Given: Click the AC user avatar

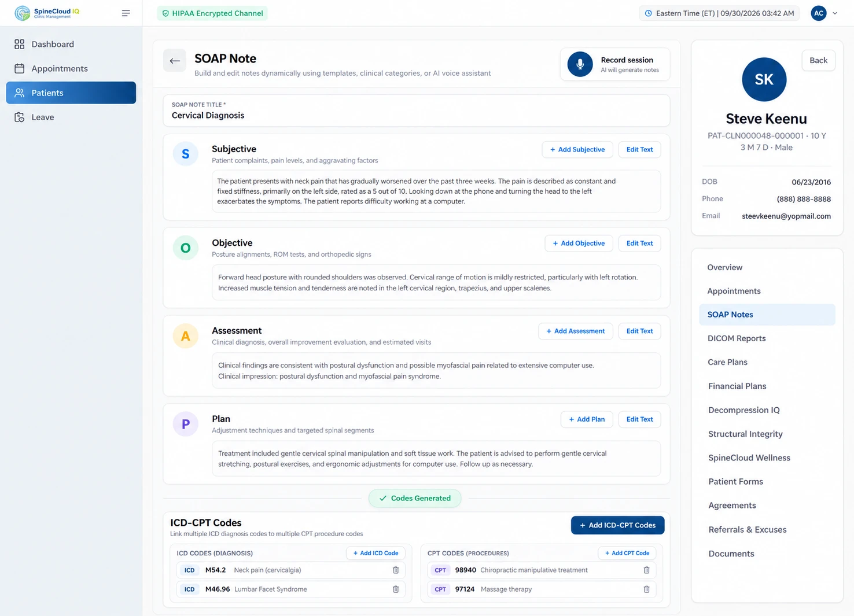Looking at the screenshot, I should [x=819, y=13].
